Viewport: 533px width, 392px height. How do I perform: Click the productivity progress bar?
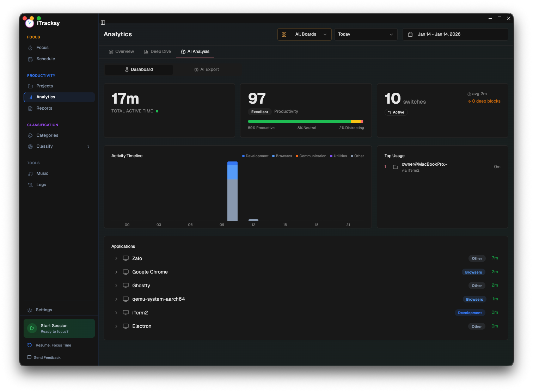(305, 121)
